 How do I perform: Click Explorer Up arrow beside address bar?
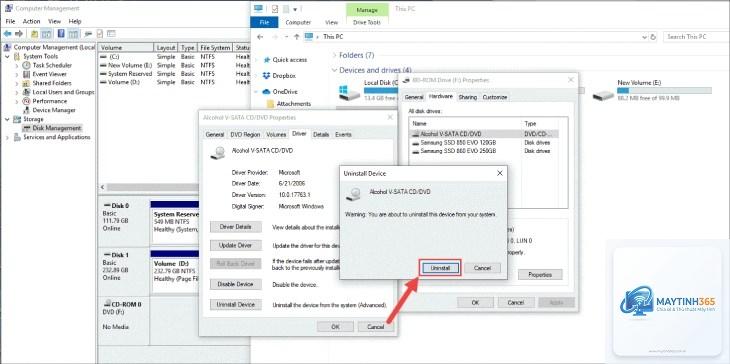296,37
